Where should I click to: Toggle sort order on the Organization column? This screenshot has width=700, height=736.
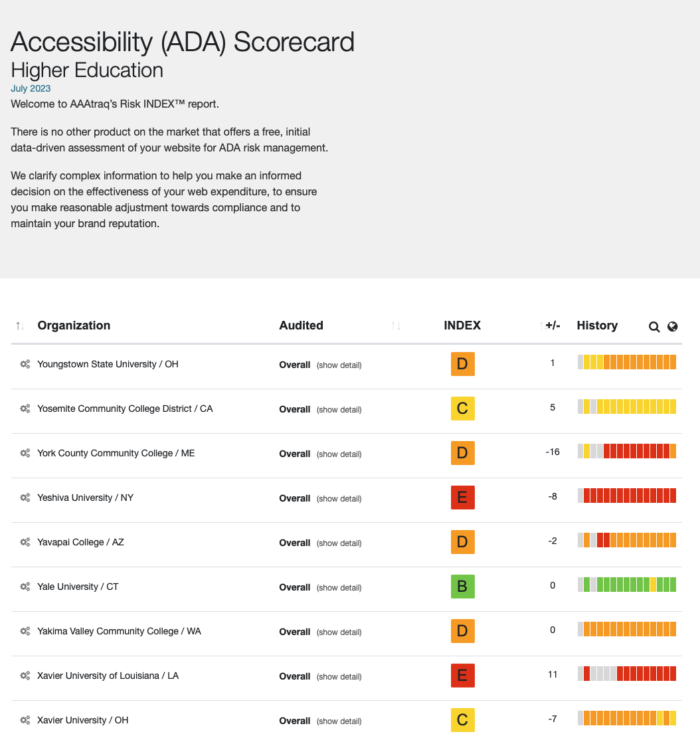pos(19,325)
